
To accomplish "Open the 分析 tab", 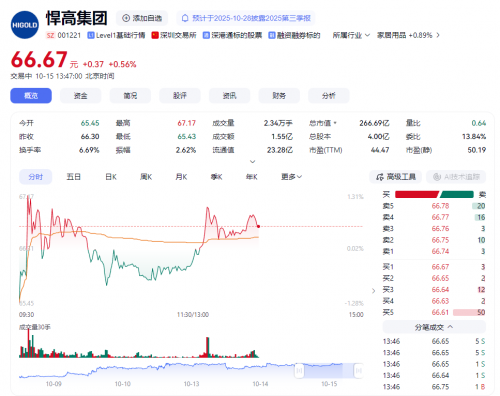I will click(329, 96).
